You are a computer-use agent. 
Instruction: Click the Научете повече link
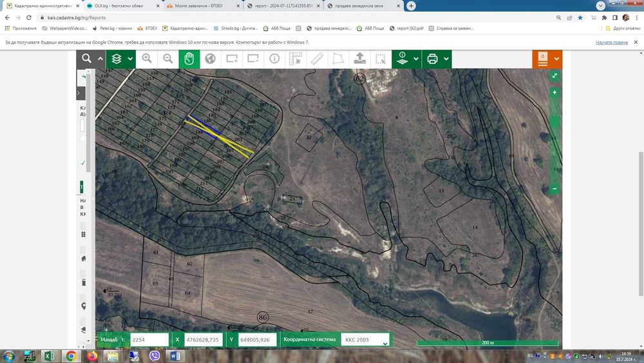tap(611, 42)
